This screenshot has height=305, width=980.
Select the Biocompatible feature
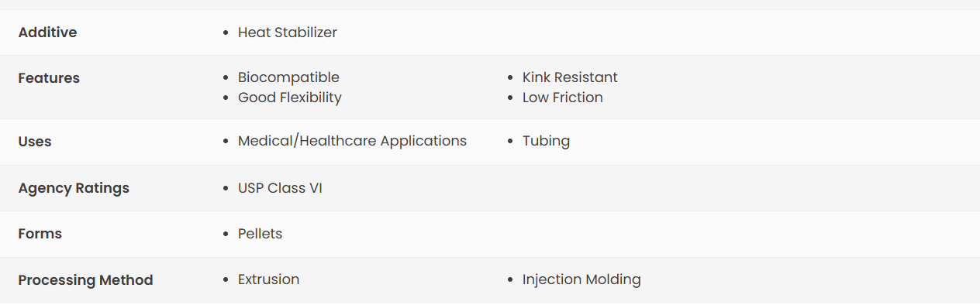(x=288, y=77)
